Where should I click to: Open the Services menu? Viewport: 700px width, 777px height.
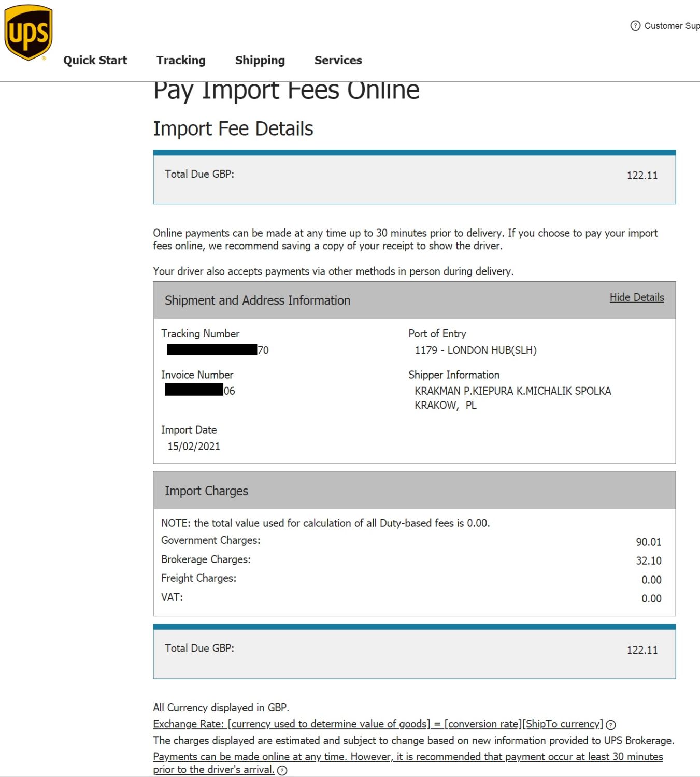[x=338, y=60]
